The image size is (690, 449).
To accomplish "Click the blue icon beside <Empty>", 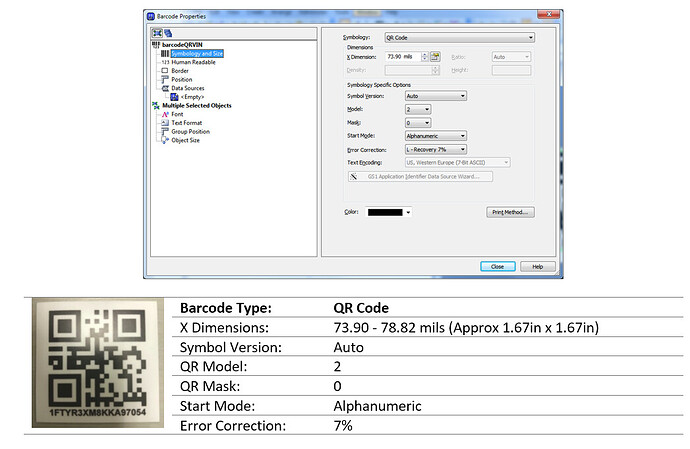I will pyautogui.click(x=174, y=97).
